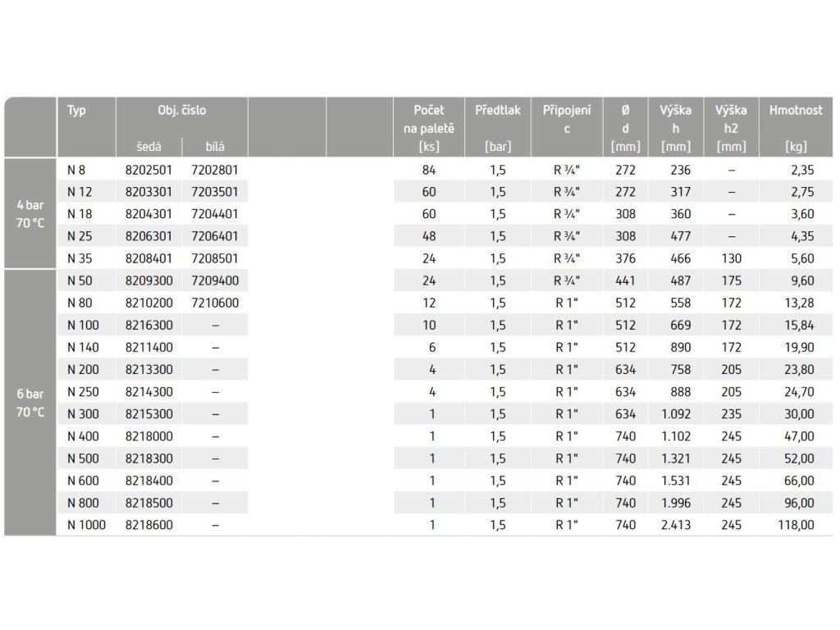Click the šedá sub-column header

[148, 147]
